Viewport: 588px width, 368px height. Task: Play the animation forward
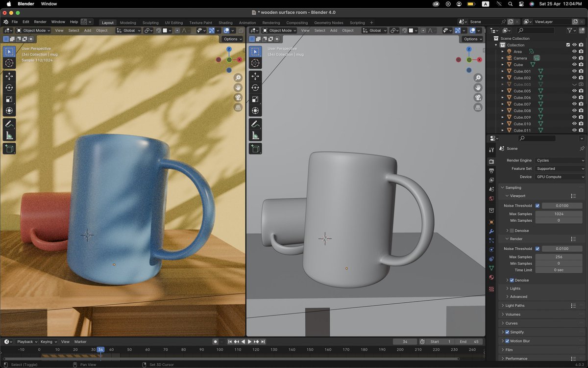click(x=250, y=342)
